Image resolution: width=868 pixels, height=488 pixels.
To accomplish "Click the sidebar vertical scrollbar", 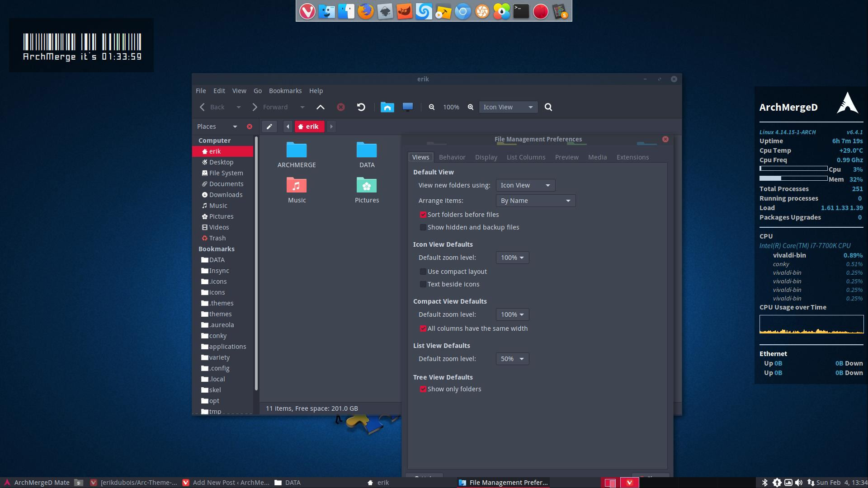I will [x=256, y=263].
